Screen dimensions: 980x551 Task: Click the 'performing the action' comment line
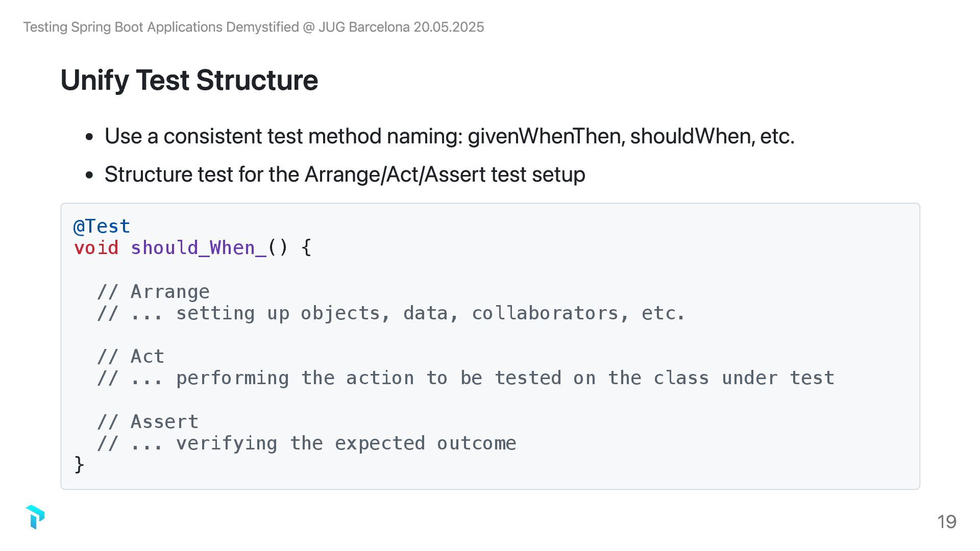pyautogui.click(x=465, y=378)
